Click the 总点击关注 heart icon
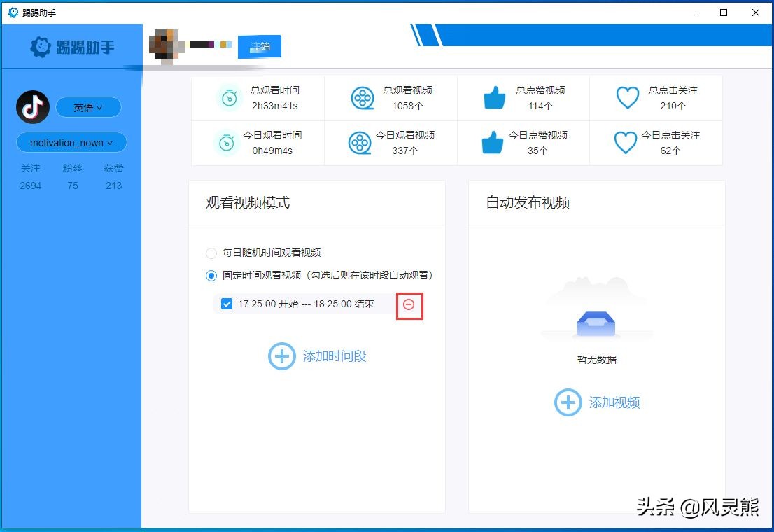Image resolution: width=774 pixels, height=532 pixels. [x=627, y=98]
